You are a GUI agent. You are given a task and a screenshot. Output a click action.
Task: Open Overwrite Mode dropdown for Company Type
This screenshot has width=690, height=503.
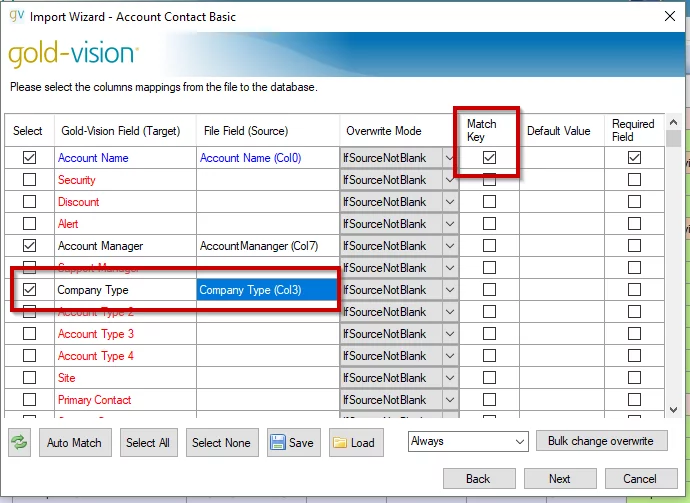[x=450, y=290]
